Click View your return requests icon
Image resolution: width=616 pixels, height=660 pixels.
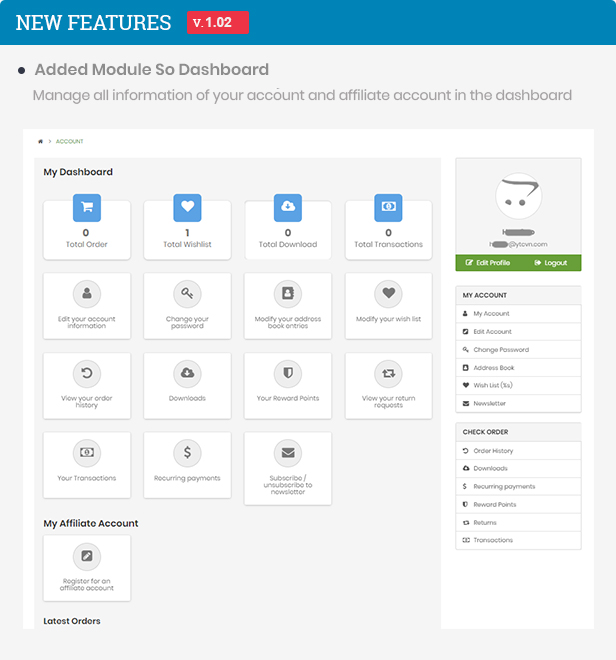point(388,374)
